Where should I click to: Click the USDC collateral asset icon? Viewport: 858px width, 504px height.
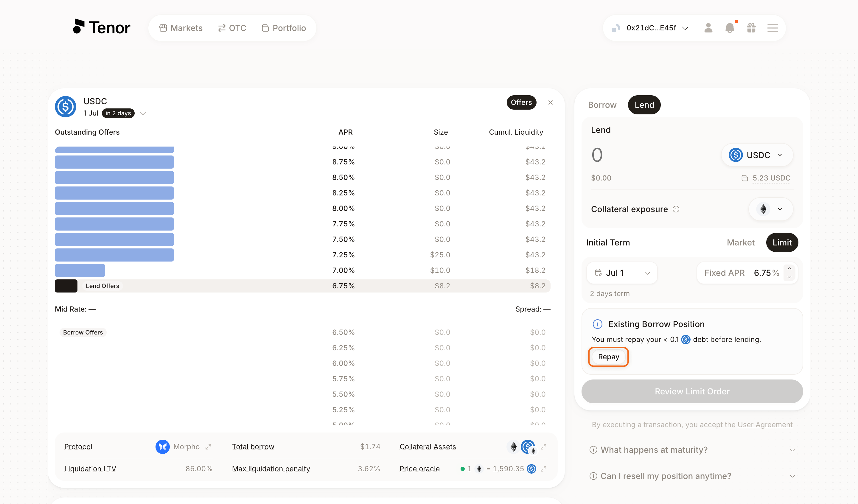(528, 447)
